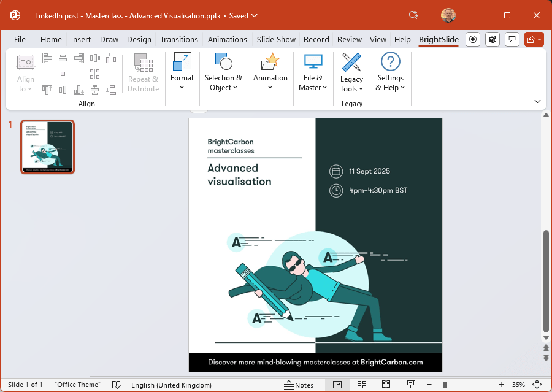
Task: Click the equal horizontal spacing icon
Action: point(111,58)
